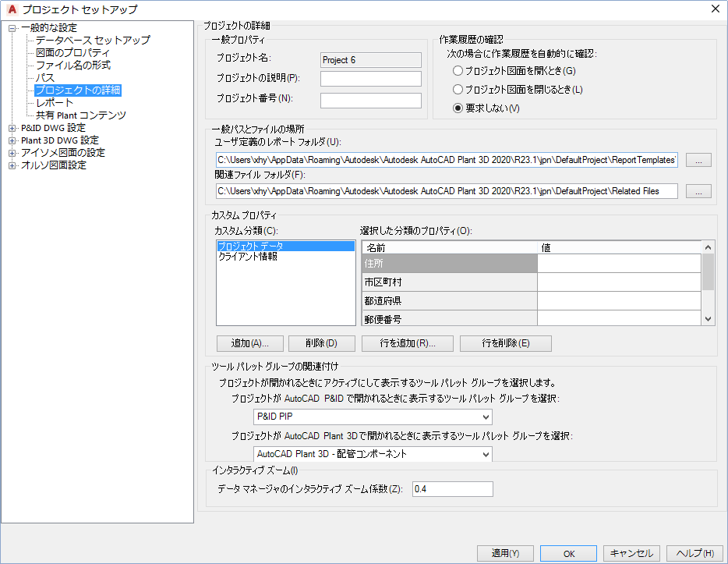Viewport: 728px width, 564px height.
Task: Click the 適用(Y) button
Action: (505, 553)
